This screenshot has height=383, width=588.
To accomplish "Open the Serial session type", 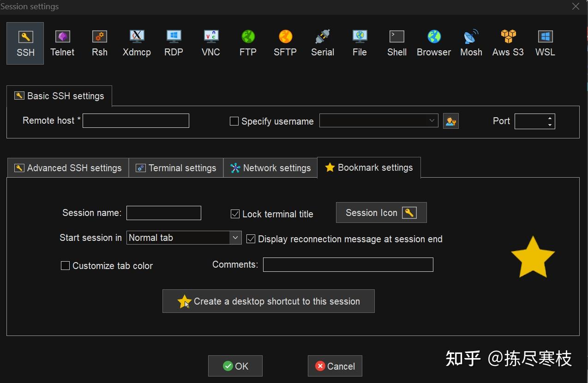I will (322, 43).
